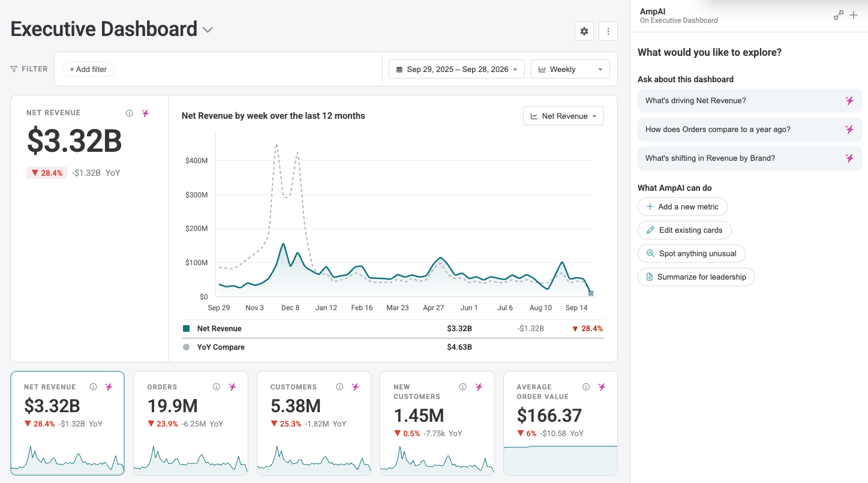Choose Edit existing cards
The height and width of the screenshot is (483, 868).
click(x=684, y=230)
